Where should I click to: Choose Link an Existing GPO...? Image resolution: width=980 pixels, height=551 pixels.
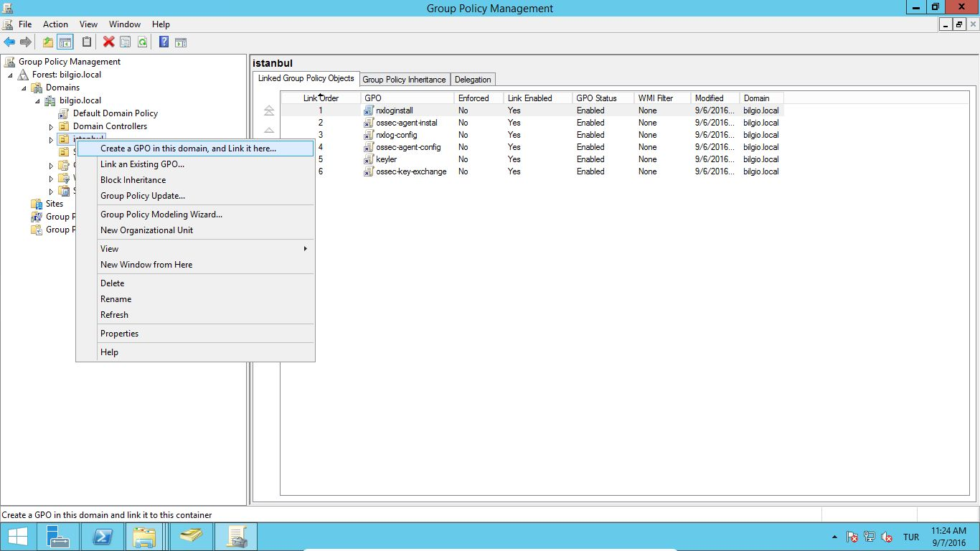pyautogui.click(x=195, y=164)
